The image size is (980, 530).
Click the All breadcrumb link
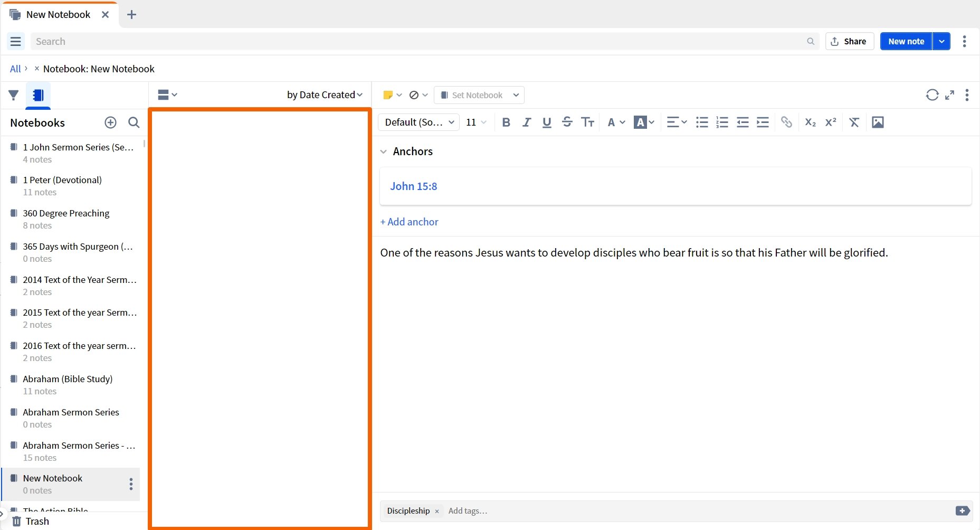(x=15, y=69)
